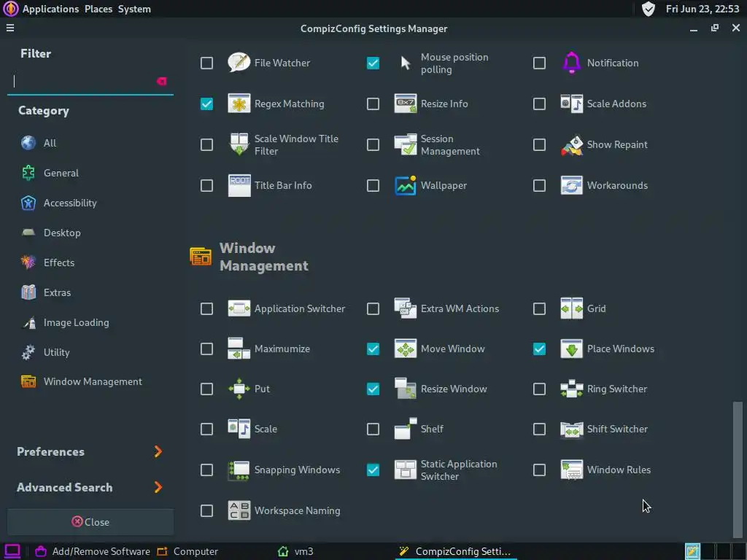Open the Shelf plugin icon
747x560 pixels.
pos(406,429)
